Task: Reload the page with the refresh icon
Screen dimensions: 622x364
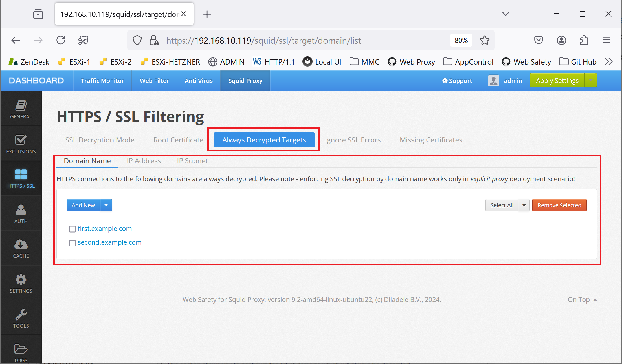Action: (61, 40)
